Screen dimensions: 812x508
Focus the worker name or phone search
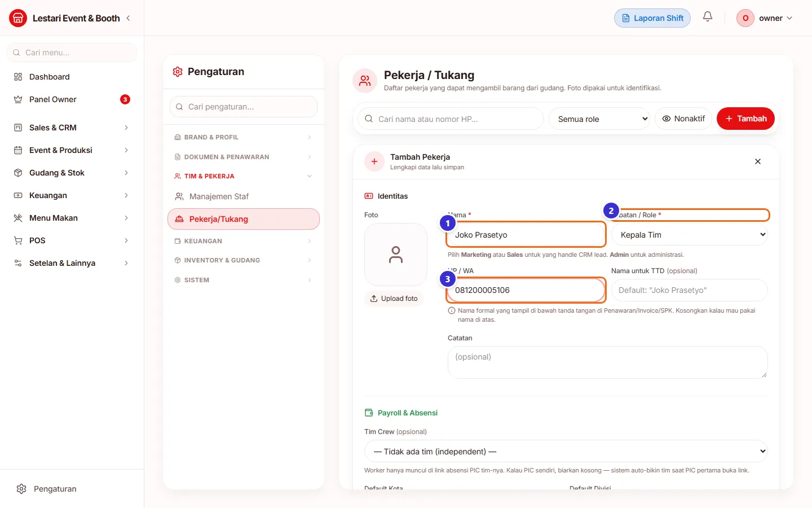(x=451, y=119)
